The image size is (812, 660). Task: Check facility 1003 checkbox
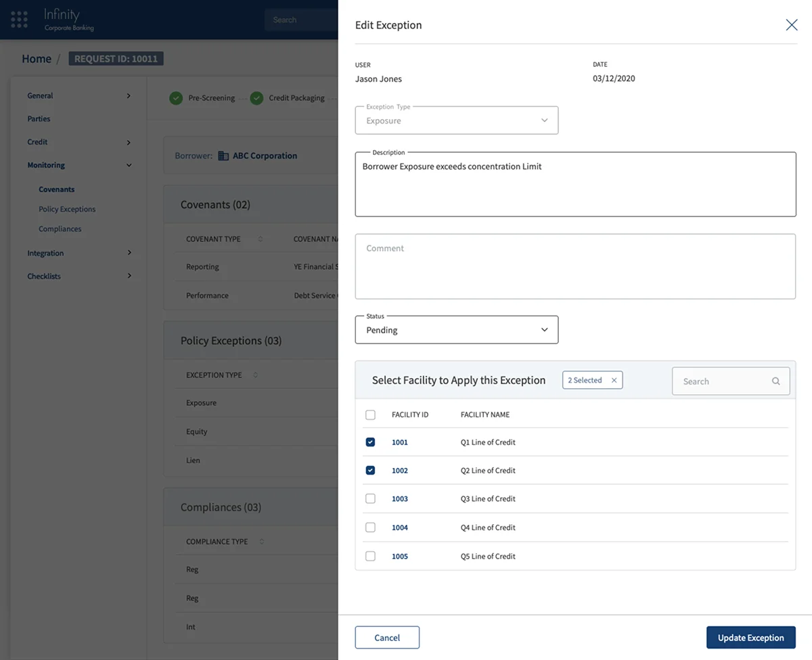[x=370, y=498]
